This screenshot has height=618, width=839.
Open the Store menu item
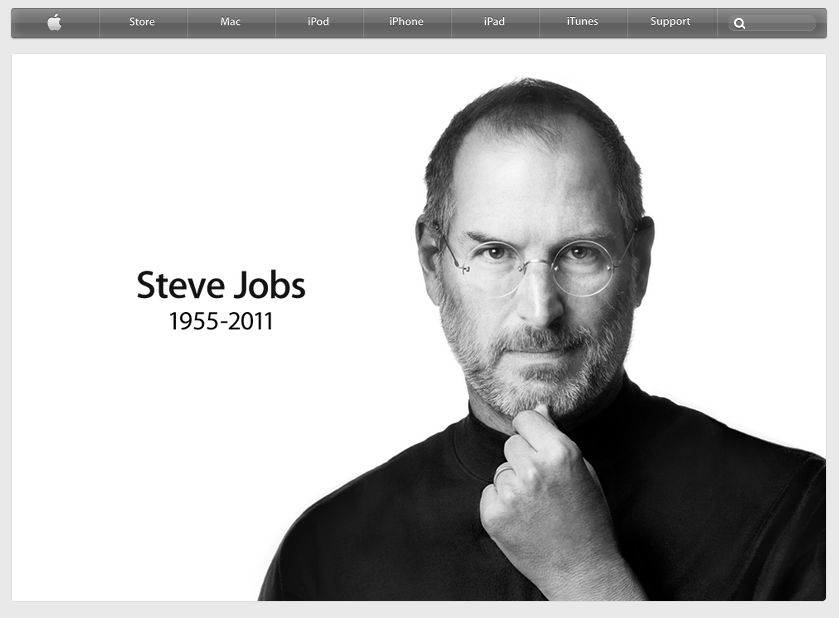coord(142,22)
